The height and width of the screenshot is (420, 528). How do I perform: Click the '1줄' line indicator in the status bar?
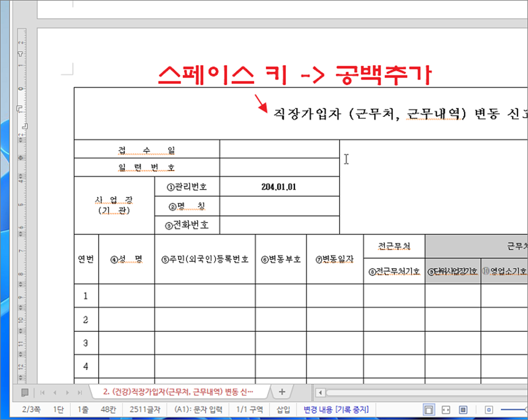pyautogui.click(x=83, y=409)
